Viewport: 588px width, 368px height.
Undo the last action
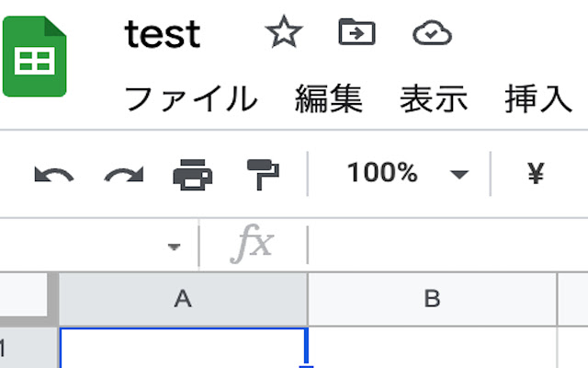pyautogui.click(x=53, y=175)
